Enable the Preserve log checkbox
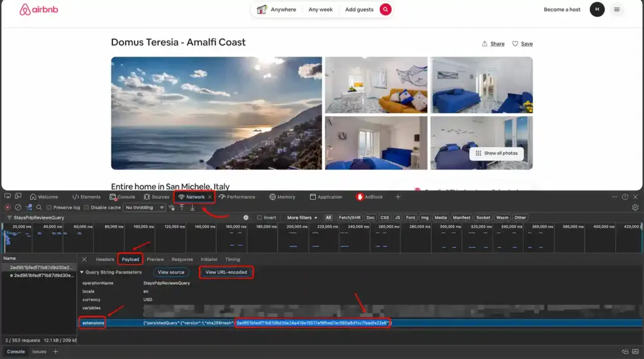The image size is (644, 359). 49,207
